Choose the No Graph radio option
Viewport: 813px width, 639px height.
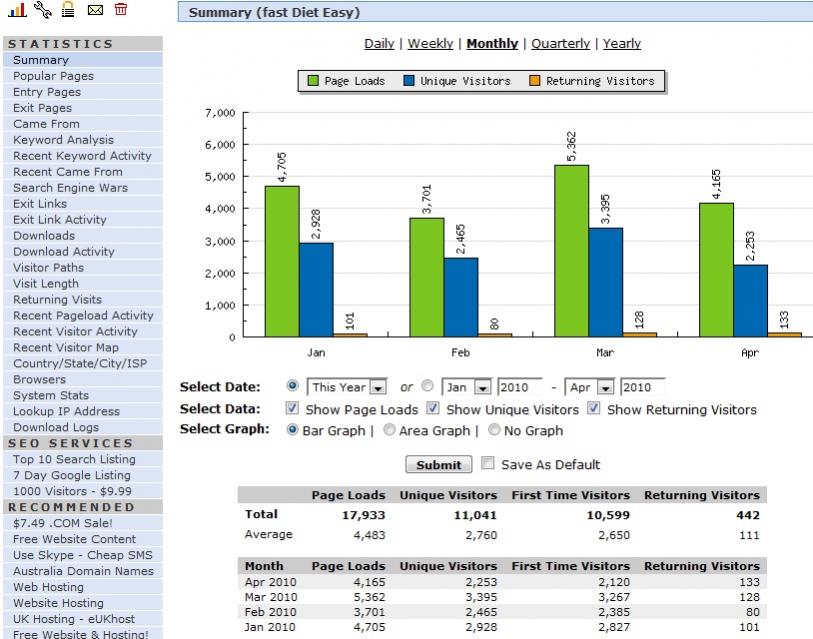tap(494, 431)
